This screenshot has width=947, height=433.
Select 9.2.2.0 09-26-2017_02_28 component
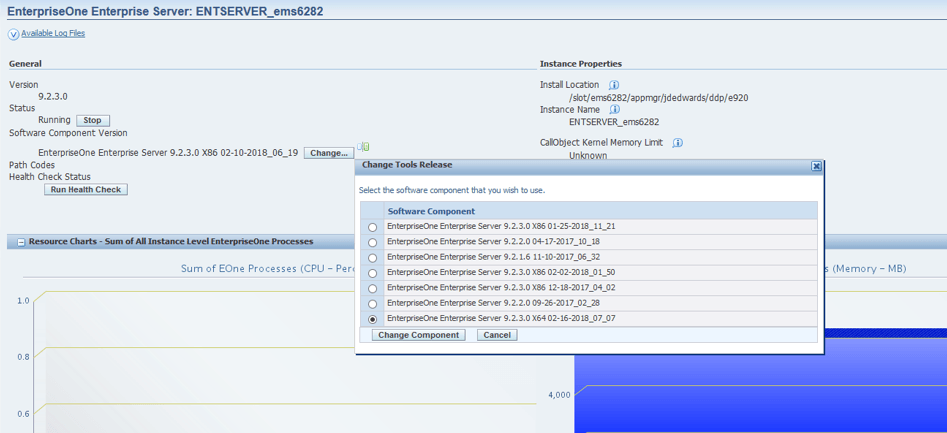pos(373,304)
